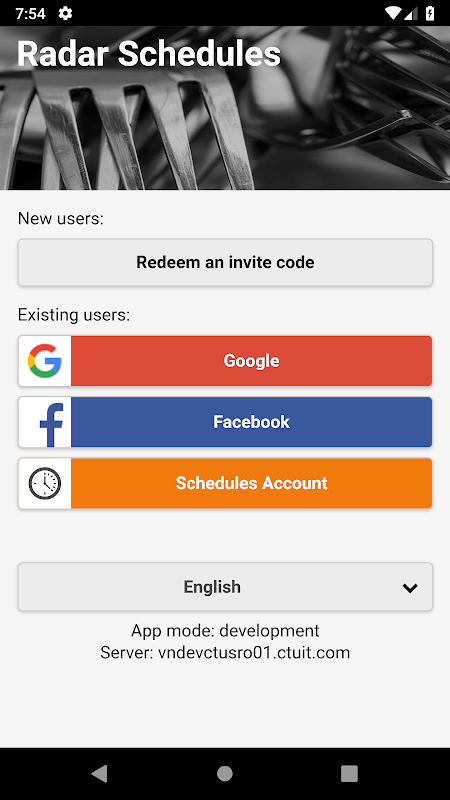Image resolution: width=450 pixels, height=800 pixels.
Task: Redeem an invite code for new users
Action: [225, 262]
